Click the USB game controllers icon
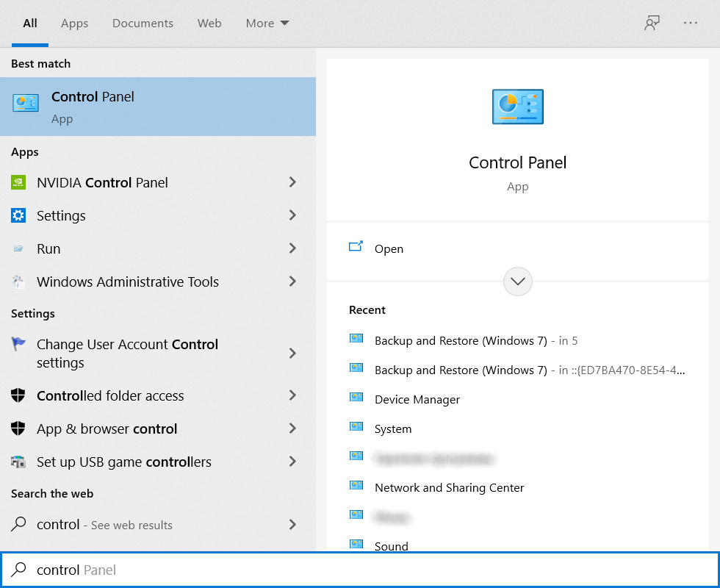Screen dimensions: 720x588 pyautogui.click(x=18, y=462)
